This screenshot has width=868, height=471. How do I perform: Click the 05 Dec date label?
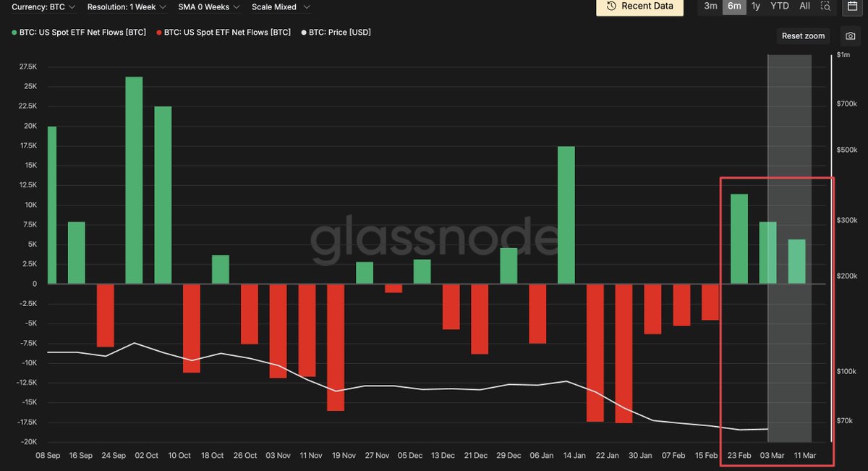[410, 456]
